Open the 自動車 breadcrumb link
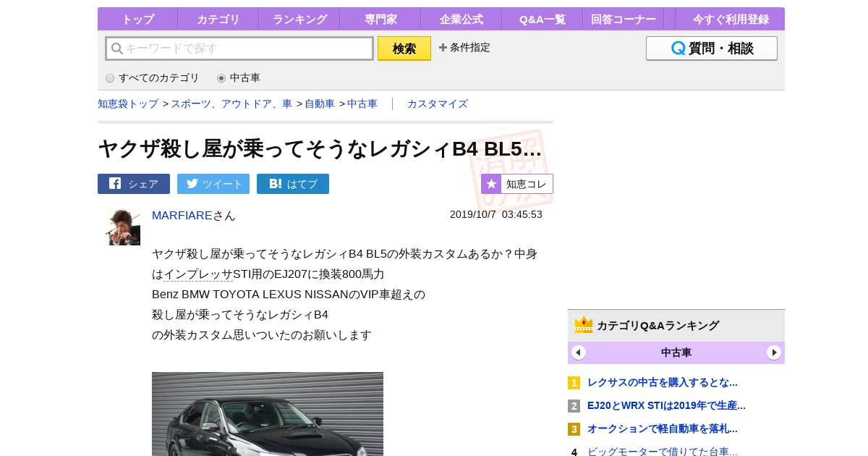868x456 pixels. (x=320, y=104)
